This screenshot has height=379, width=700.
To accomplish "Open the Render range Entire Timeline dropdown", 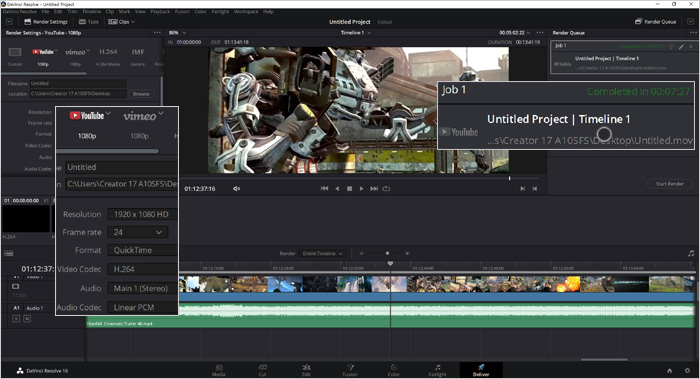I will point(322,254).
